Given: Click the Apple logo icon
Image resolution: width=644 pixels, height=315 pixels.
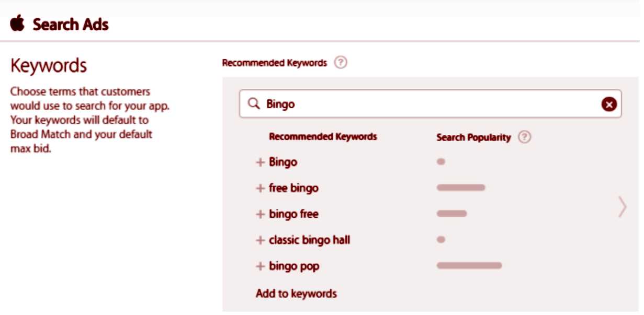Looking at the screenshot, I should tap(17, 24).
